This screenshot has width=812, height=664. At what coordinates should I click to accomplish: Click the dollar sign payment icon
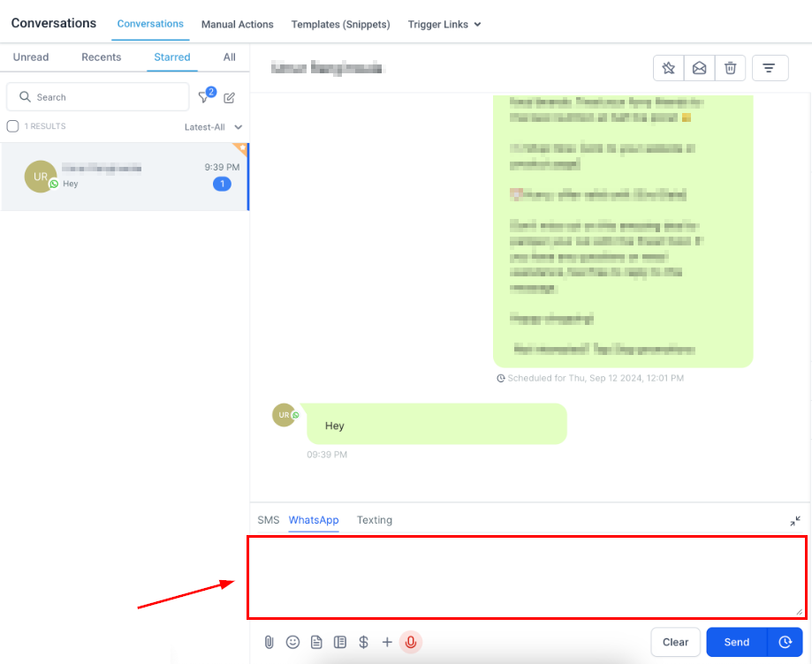coord(363,643)
